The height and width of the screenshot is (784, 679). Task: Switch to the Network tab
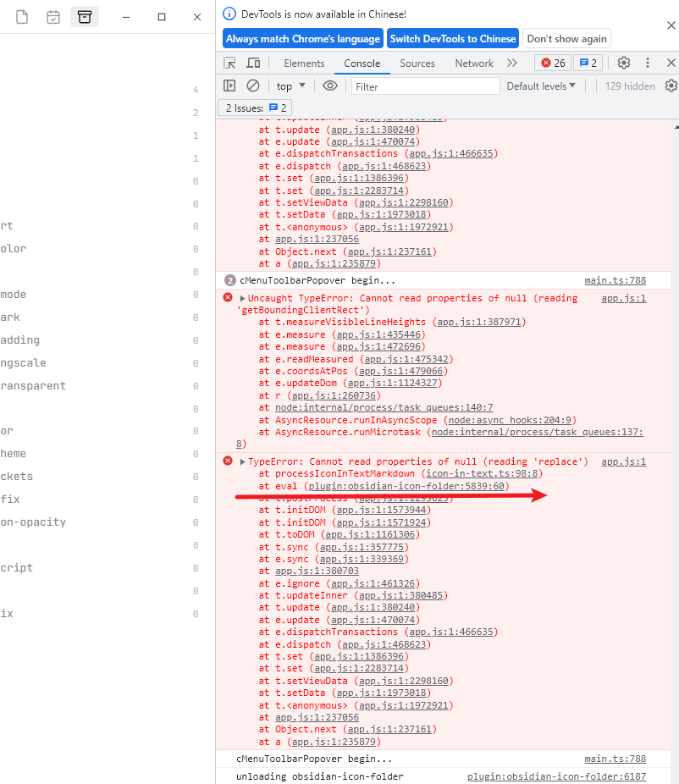click(x=474, y=63)
